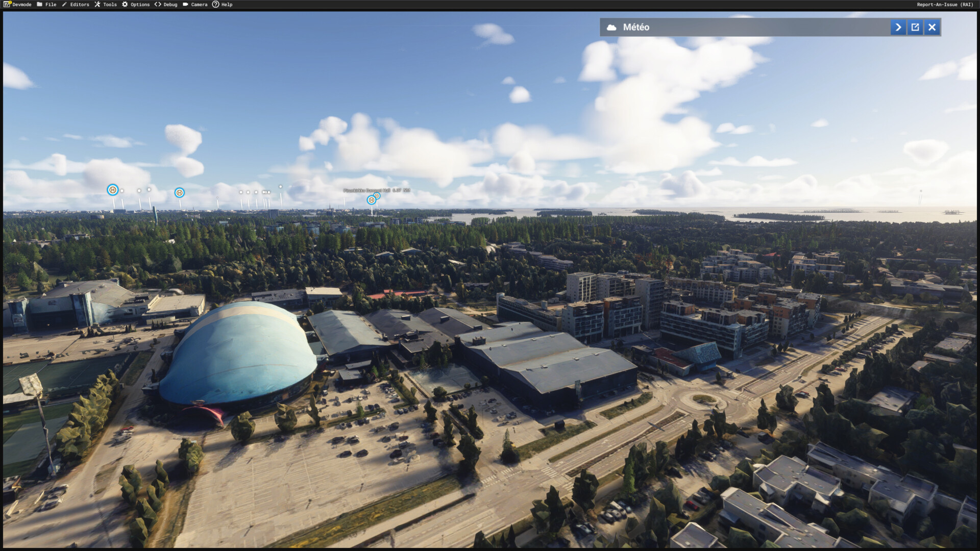Click the cloud icon in Météo header

click(x=611, y=28)
